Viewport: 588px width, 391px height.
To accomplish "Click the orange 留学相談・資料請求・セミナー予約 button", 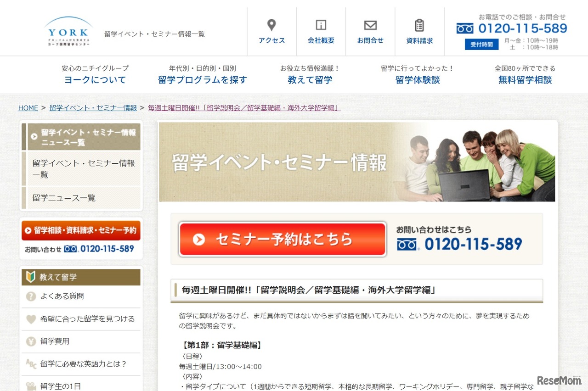I will click(x=81, y=230).
